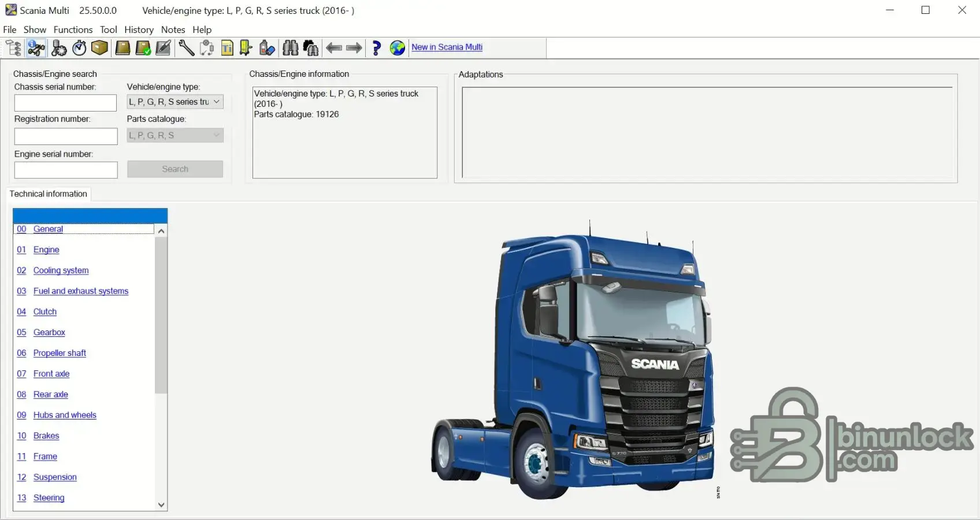Viewport: 980px width, 520px height.
Task: Open the Functions menu
Action: pyautogui.click(x=73, y=29)
